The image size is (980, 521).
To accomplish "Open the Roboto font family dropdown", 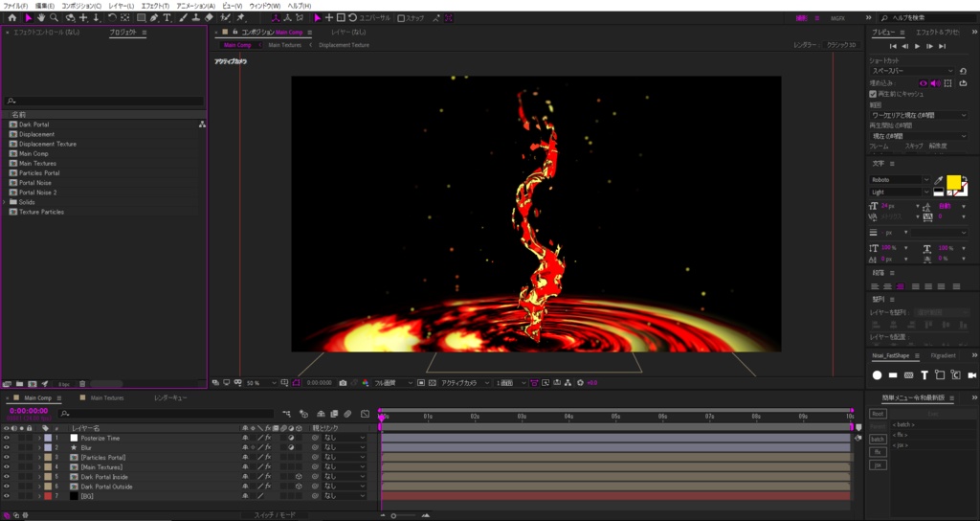I will click(900, 180).
